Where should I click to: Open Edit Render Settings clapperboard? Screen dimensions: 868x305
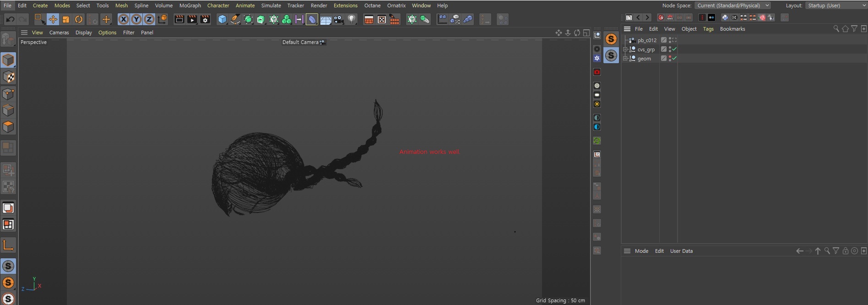click(x=205, y=19)
